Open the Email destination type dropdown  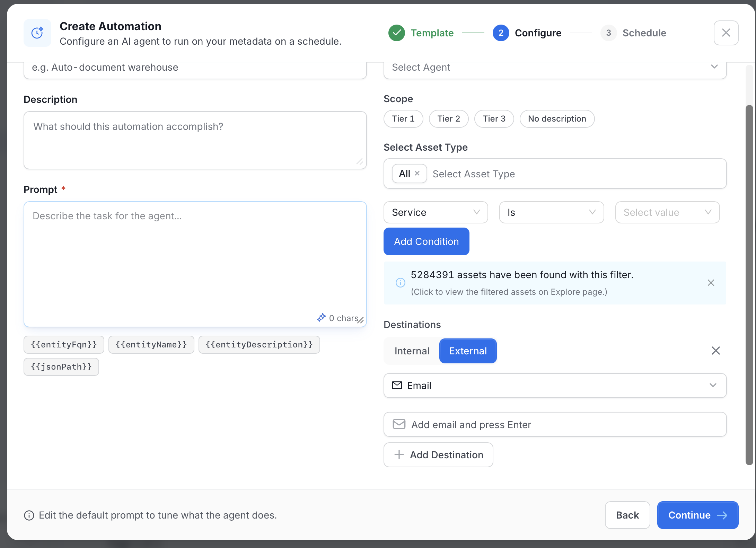(555, 386)
